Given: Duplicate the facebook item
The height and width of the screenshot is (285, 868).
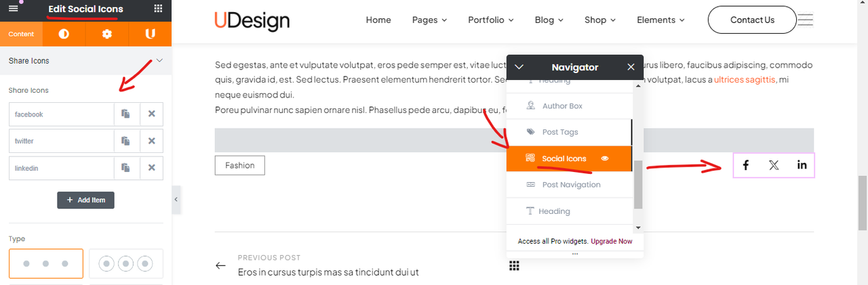Looking at the screenshot, I should pos(126,114).
